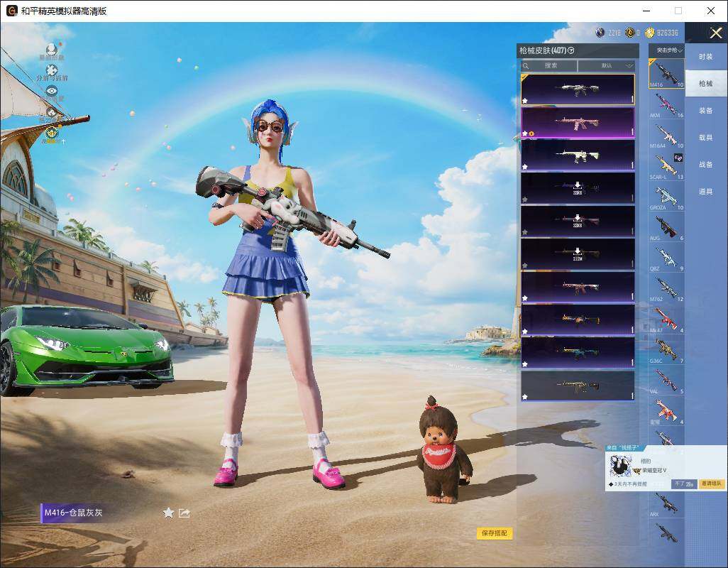Toggle the eye preview icon in left sidebar

click(x=52, y=91)
